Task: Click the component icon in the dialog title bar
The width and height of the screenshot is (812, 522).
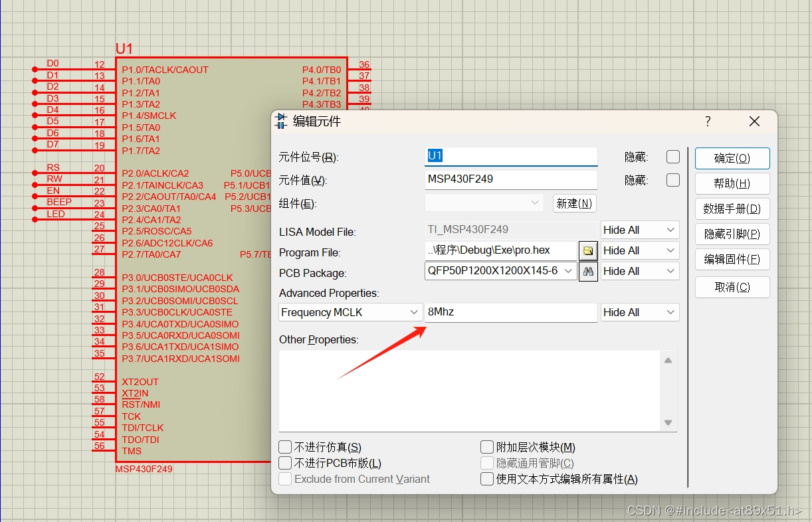Action: (x=282, y=121)
